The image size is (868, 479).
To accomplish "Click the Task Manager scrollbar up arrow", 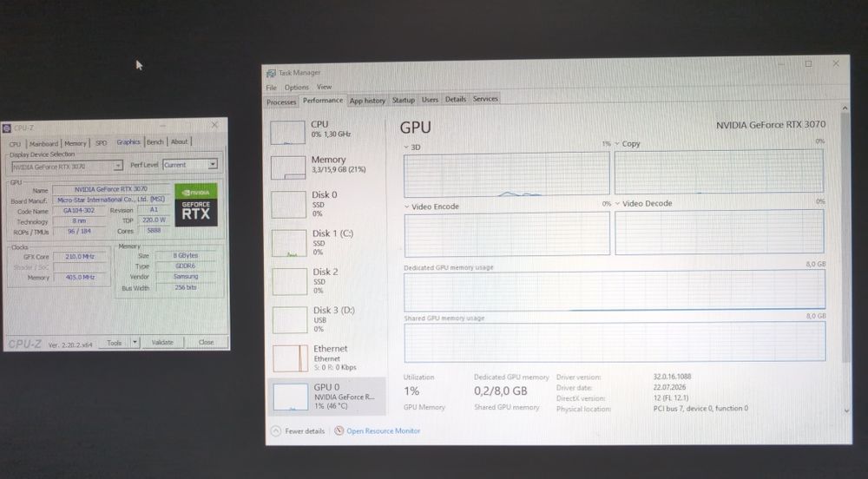I will (845, 108).
